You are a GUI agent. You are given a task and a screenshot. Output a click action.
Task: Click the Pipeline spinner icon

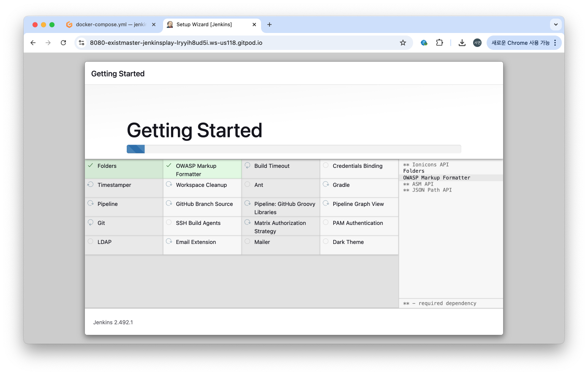click(90, 203)
